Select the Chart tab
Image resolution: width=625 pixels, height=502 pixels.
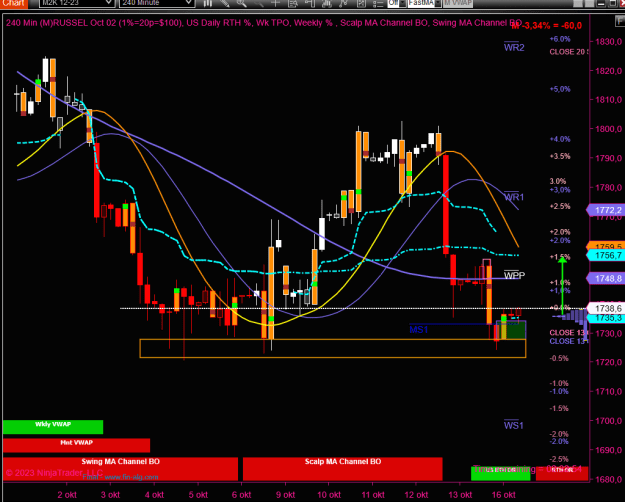coord(13,3)
